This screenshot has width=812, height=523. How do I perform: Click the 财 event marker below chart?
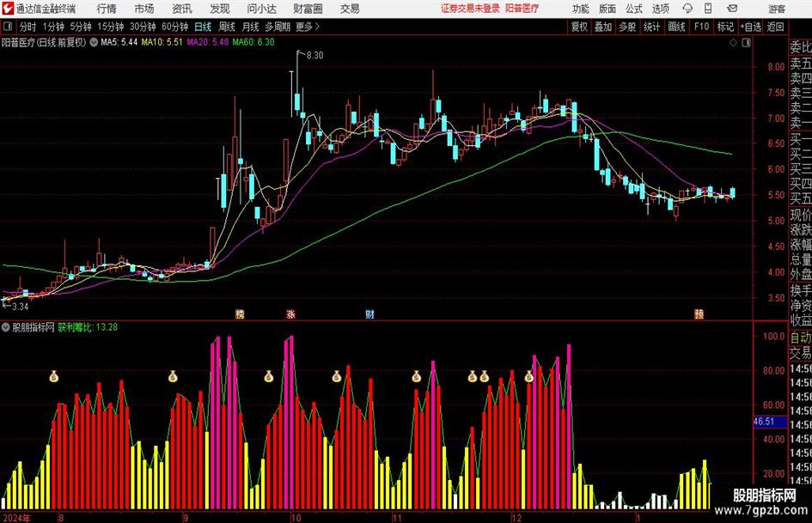click(369, 313)
